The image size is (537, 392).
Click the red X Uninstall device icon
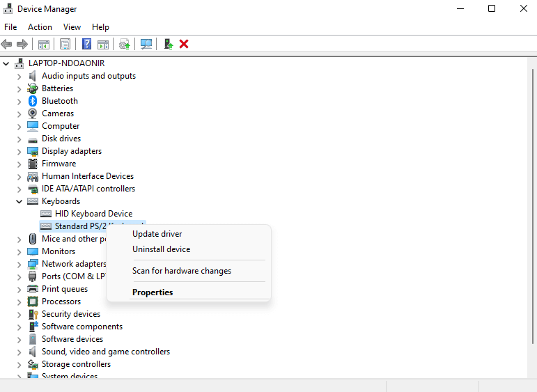[184, 44]
